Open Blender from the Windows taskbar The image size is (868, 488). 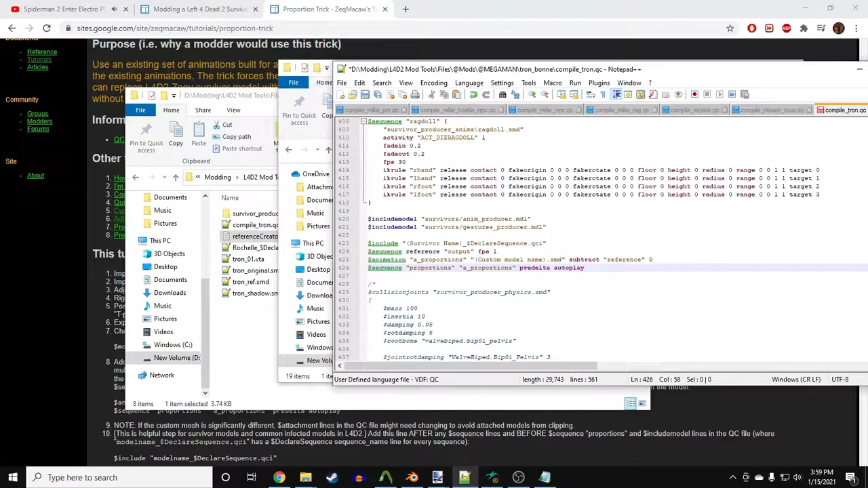412,478
